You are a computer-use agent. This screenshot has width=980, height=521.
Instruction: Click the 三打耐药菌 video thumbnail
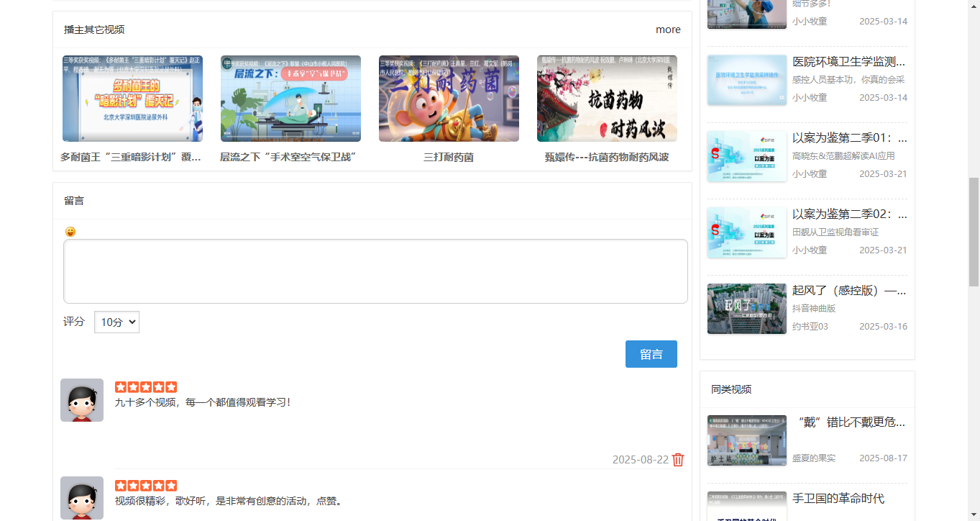click(448, 99)
